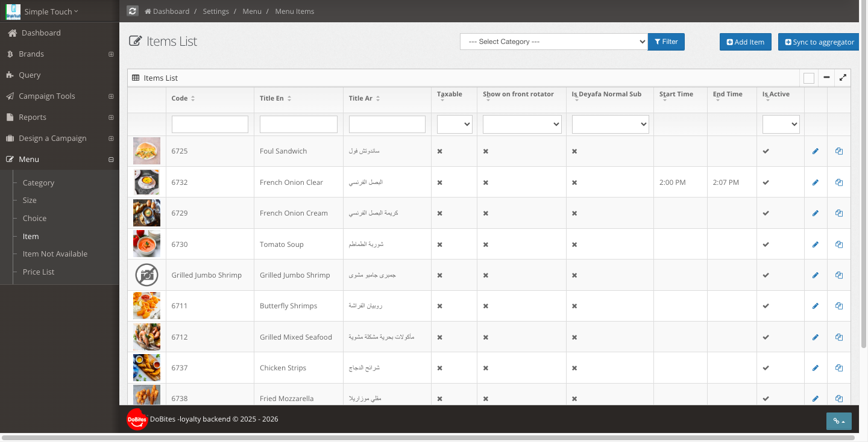The height and width of the screenshot is (442, 868).
Task: Click the DoBites logo in footer
Action: (x=137, y=419)
